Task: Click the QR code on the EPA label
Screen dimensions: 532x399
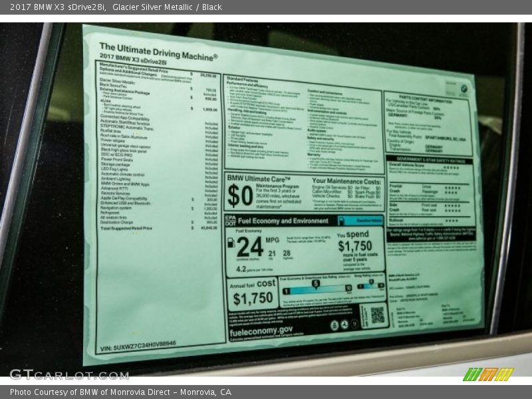Action: 376,315
